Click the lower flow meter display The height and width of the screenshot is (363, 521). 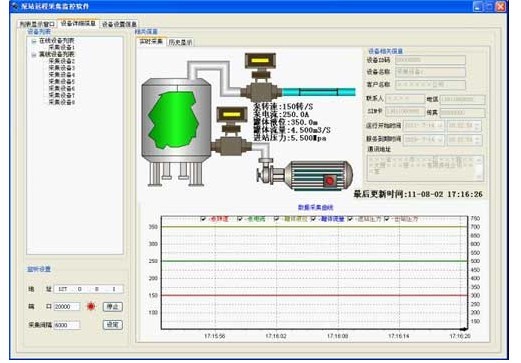point(232,115)
